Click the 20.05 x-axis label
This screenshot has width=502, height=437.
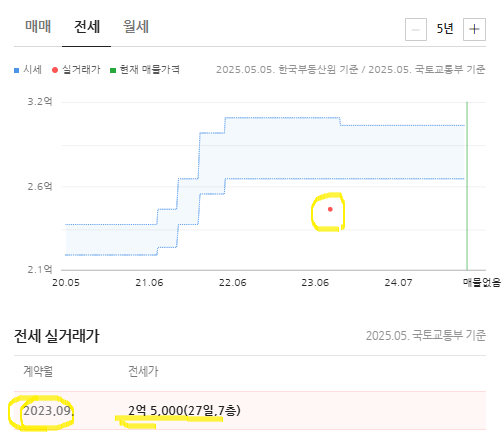[66, 283]
